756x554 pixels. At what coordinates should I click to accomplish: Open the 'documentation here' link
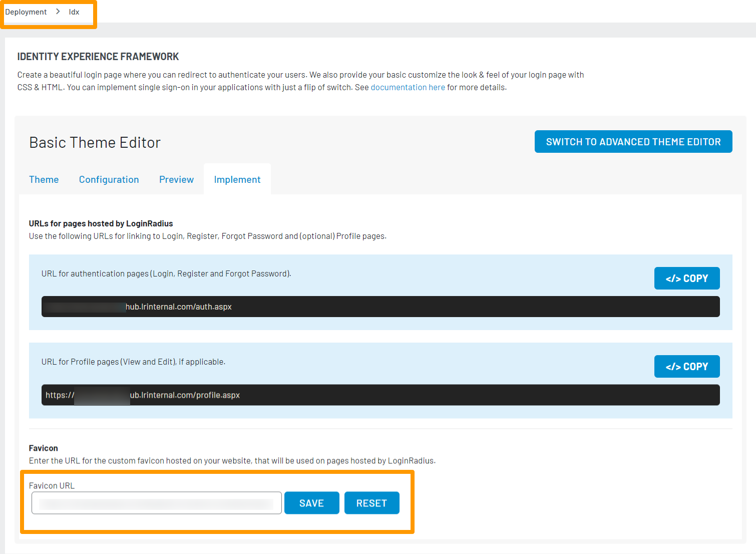coord(408,87)
